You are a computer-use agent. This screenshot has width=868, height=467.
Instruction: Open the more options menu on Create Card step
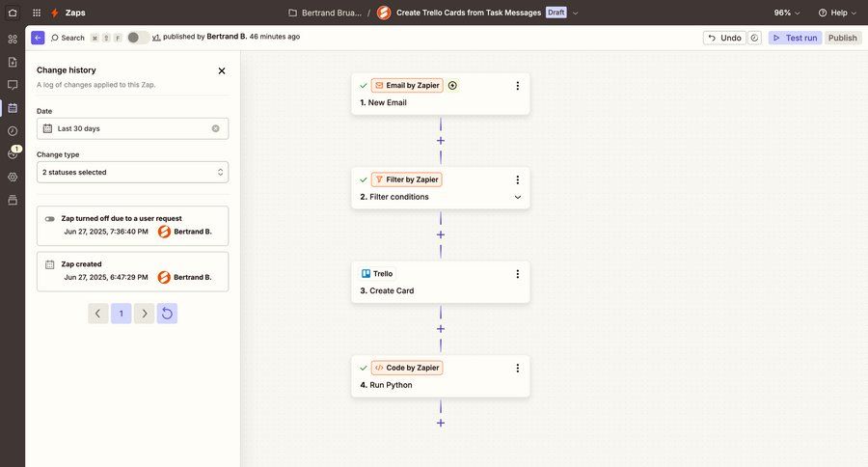point(518,274)
